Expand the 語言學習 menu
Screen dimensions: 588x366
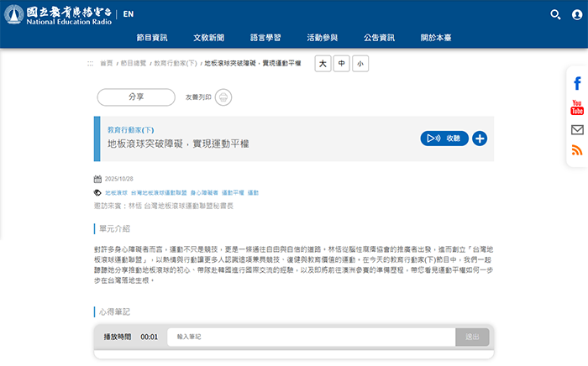pos(265,38)
